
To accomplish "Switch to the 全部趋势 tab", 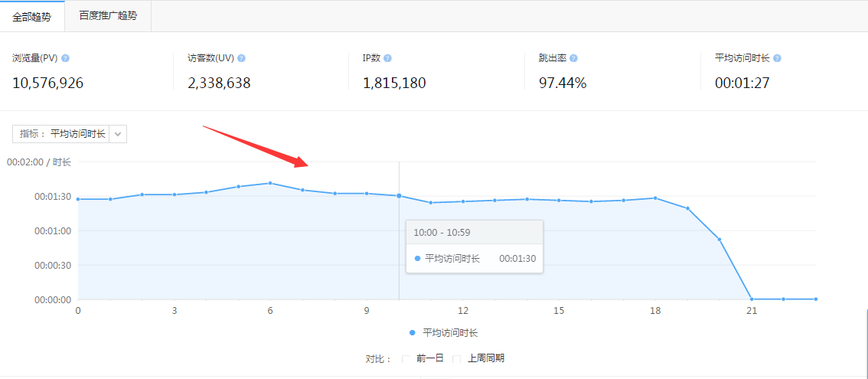I will tap(32, 16).
